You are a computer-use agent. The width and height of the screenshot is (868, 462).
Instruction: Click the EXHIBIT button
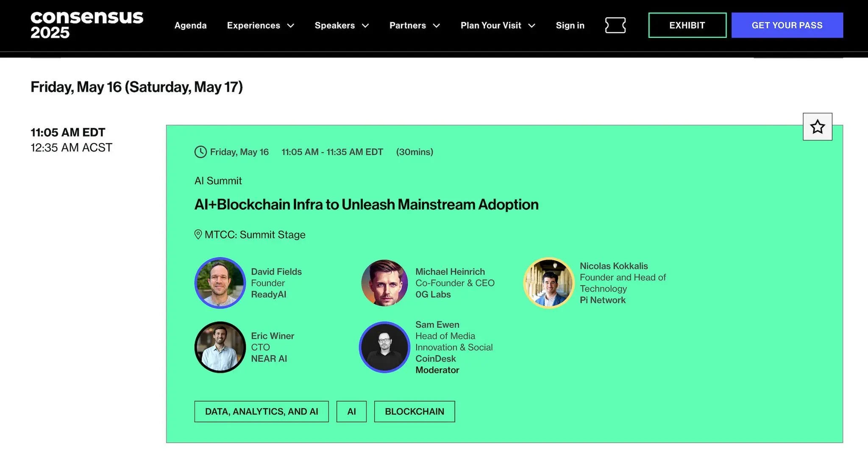(x=687, y=25)
